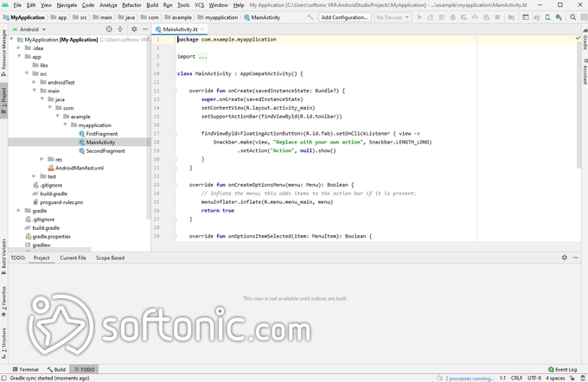Expand the .idea folder
Viewport: 588px width, 382px height.
coord(19,48)
